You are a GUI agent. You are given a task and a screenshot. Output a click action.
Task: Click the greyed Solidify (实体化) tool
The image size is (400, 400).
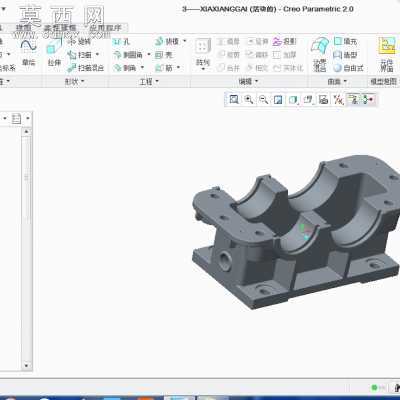click(x=288, y=68)
